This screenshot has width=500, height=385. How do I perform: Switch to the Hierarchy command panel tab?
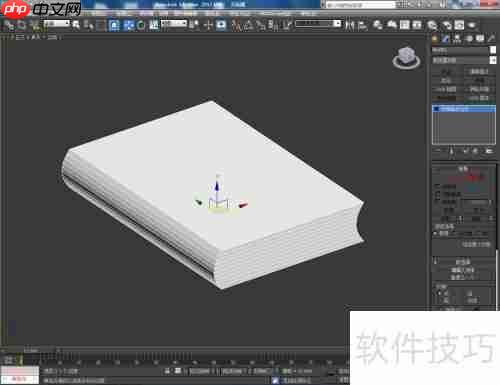click(x=457, y=39)
